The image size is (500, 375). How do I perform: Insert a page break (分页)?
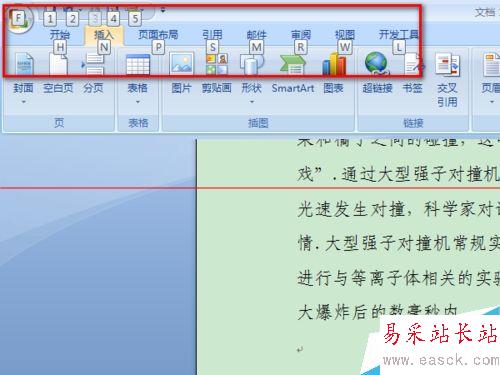coord(93,73)
